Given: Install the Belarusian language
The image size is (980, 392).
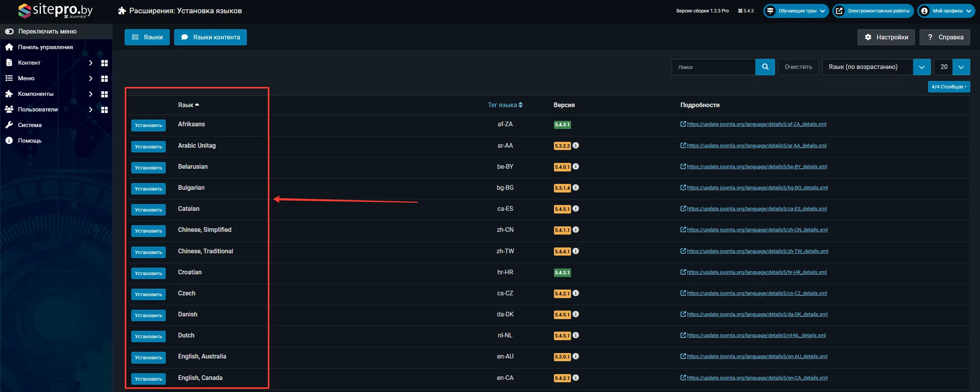Looking at the screenshot, I should tap(148, 168).
